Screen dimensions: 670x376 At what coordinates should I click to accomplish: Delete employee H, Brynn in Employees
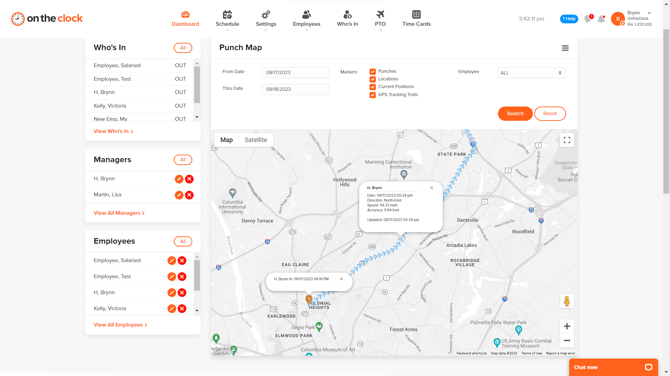(182, 293)
